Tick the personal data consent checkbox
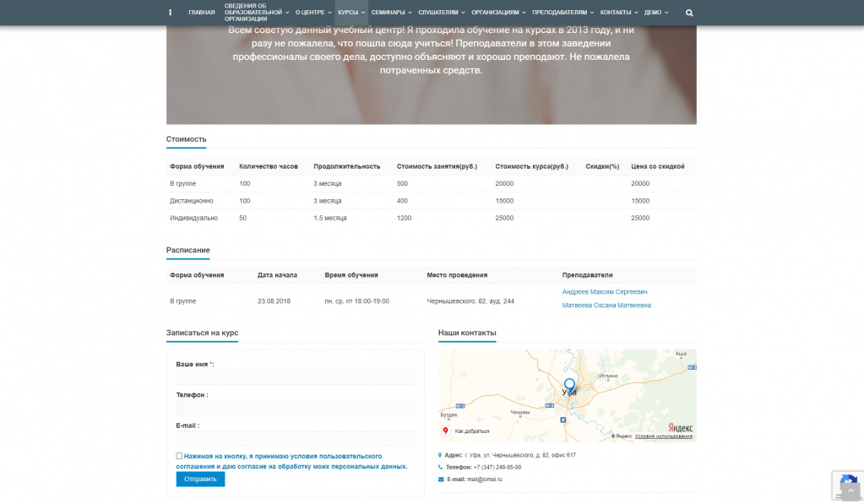Screen dimensions: 864x504 click(179, 456)
